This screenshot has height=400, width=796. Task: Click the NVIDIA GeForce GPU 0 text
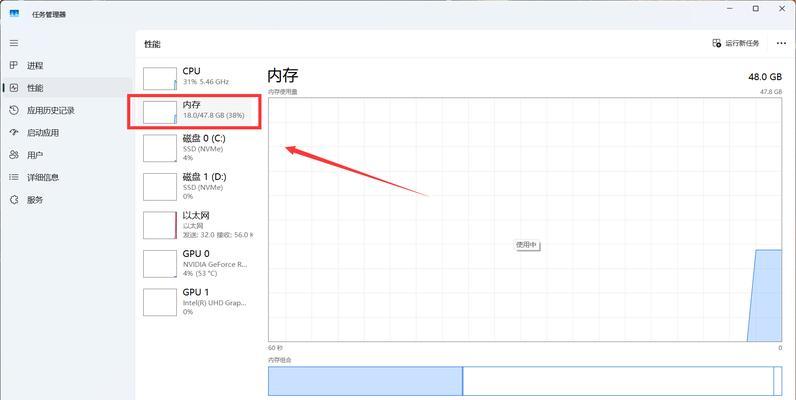pos(214,264)
